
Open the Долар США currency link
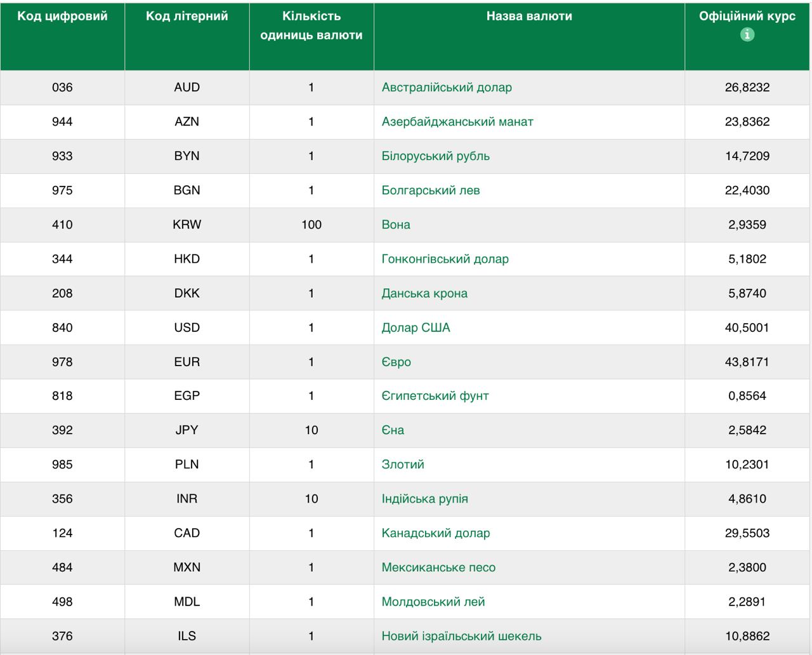pos(416,327)
